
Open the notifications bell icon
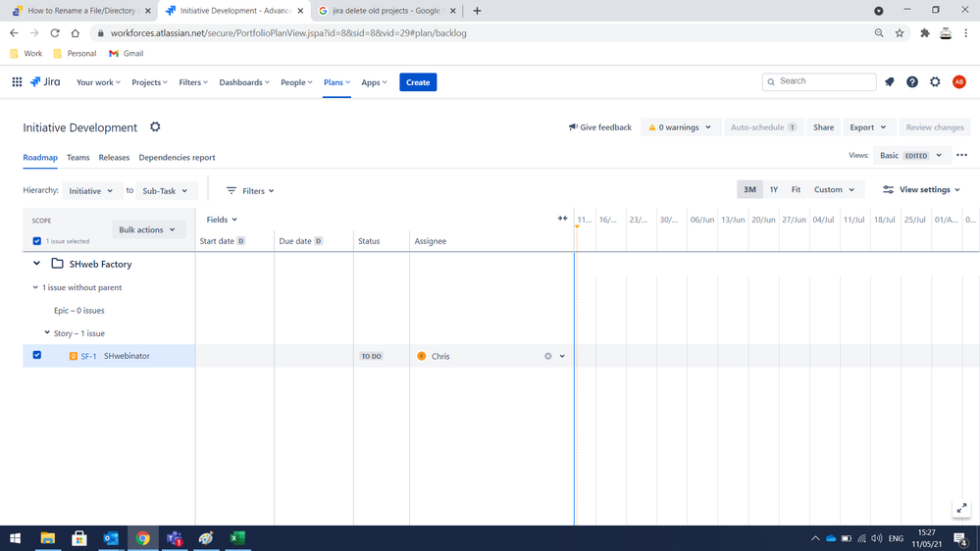[890, 81]
